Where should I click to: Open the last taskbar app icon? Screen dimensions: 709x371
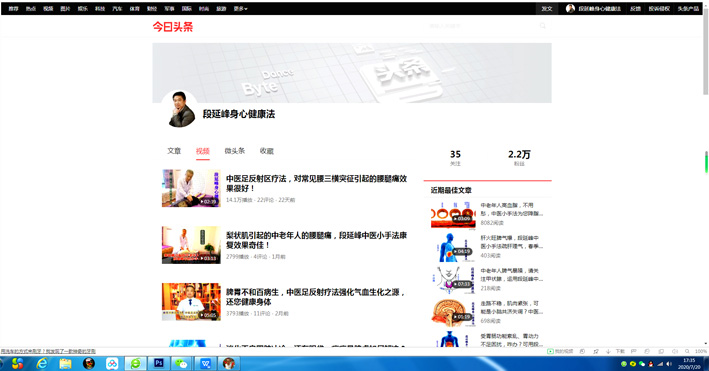point(229,363)
